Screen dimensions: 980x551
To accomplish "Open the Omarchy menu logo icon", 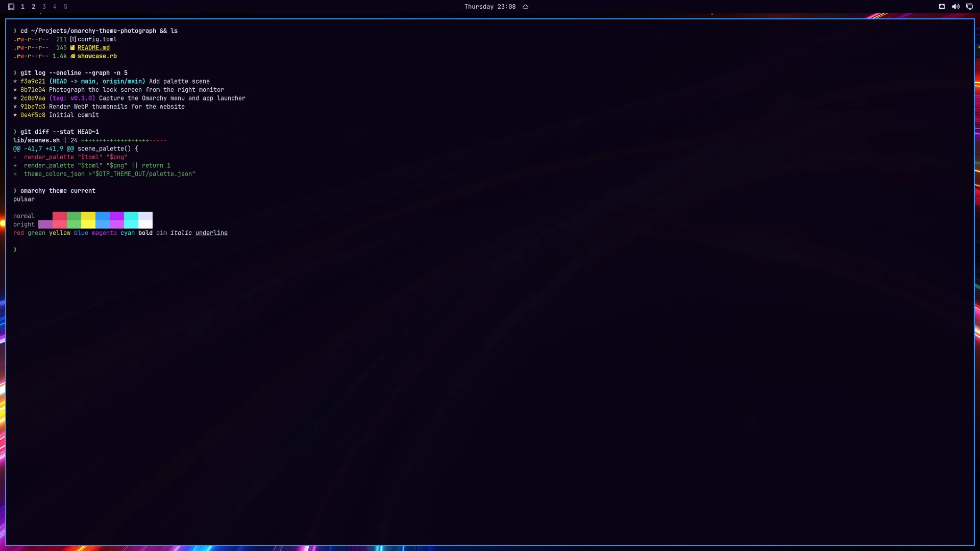I will pyautogui.click(x=11, y=7).
